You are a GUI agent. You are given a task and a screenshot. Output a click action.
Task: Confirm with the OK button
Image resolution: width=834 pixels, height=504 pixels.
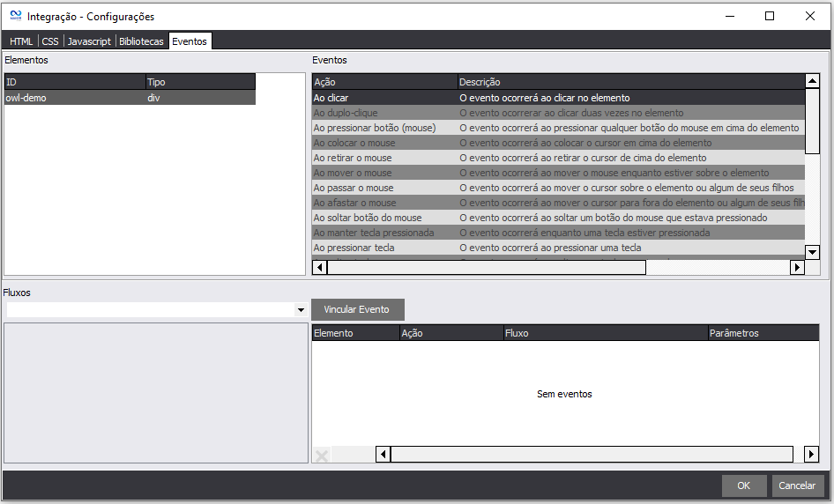[743, 485]
